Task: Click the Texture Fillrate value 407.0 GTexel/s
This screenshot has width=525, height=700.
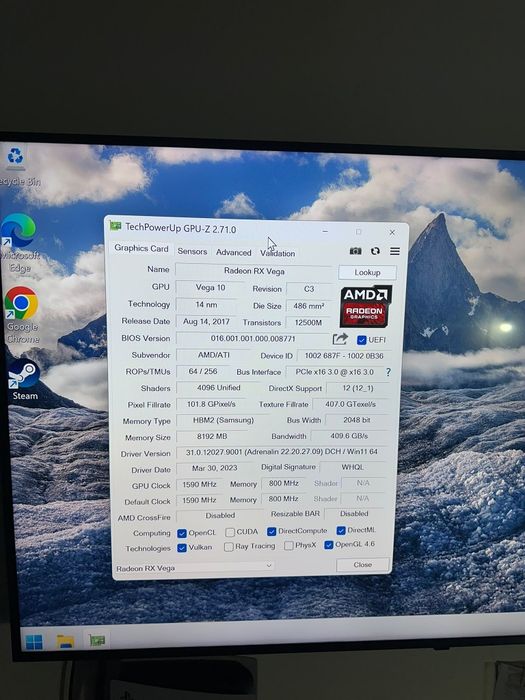Action: 350,404
